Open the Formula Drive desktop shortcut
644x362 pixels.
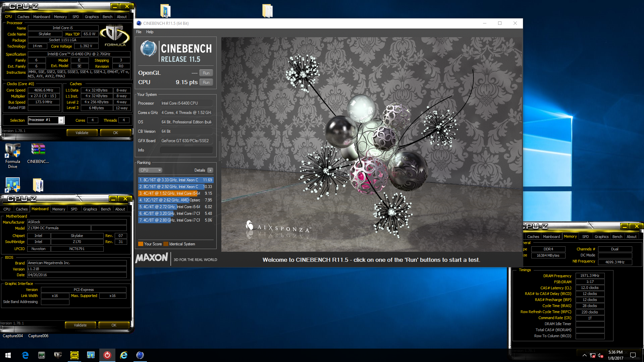[x=13, y=156]
